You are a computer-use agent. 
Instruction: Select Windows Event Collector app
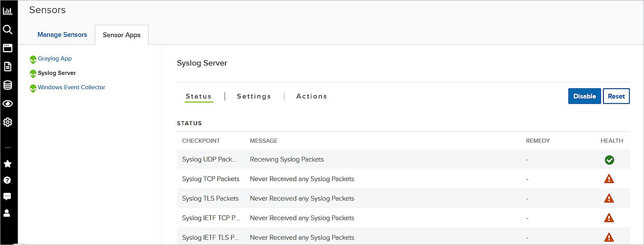pyautogui.click(x=71, y=87)
